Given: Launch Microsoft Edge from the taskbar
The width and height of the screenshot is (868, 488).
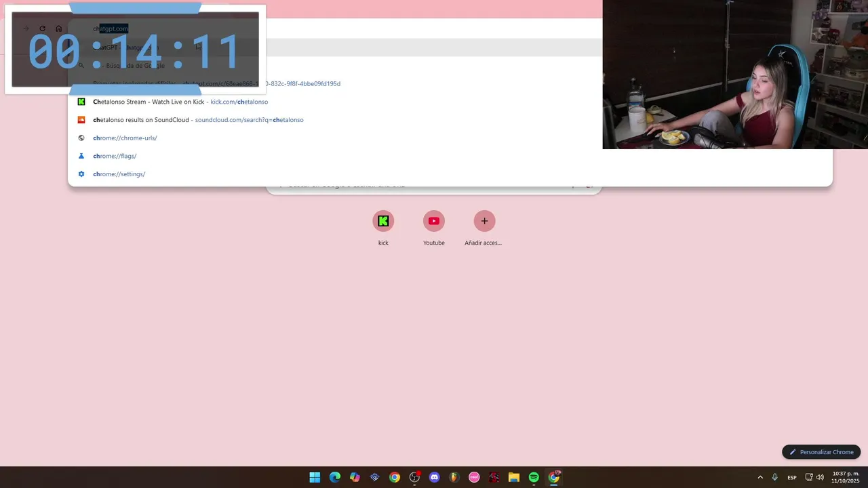Looking at the screenshot, I should pyautogui.click(x=335, y=477).
